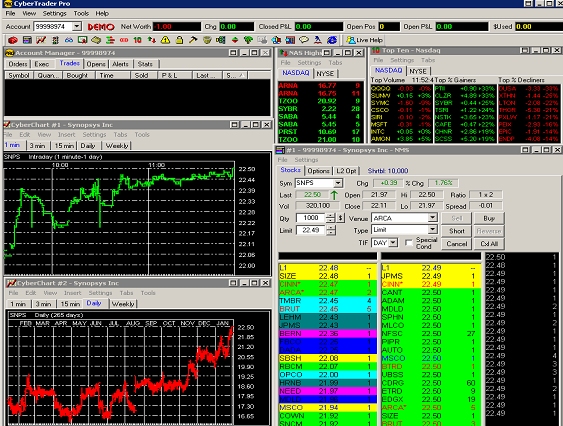This screenshot has width=563, height=426.
Task: Click the green tree toolbar icon
Action: (x=248, y=40)
